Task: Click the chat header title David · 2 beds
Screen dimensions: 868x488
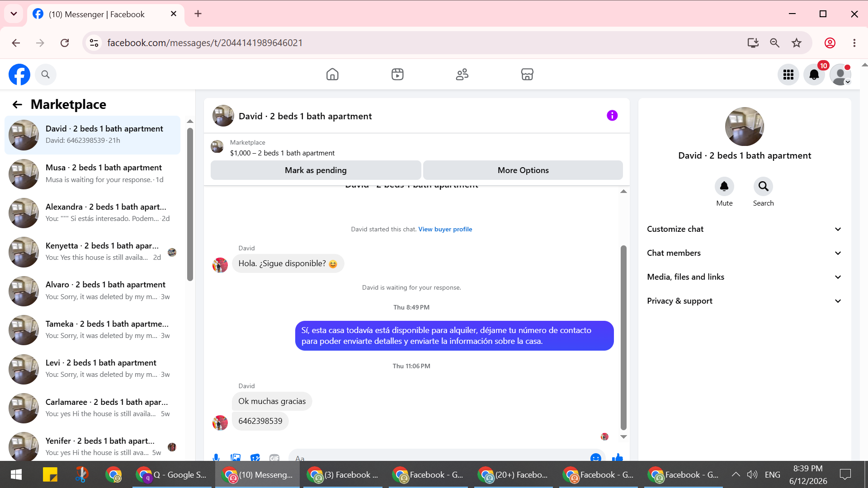Action: point(305,116)
